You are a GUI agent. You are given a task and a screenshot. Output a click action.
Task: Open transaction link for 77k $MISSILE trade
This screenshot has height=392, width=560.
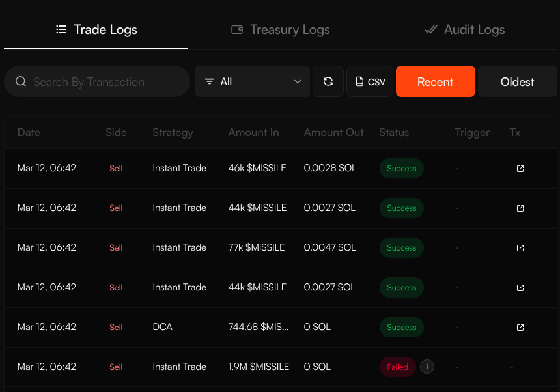pos(520,248)
